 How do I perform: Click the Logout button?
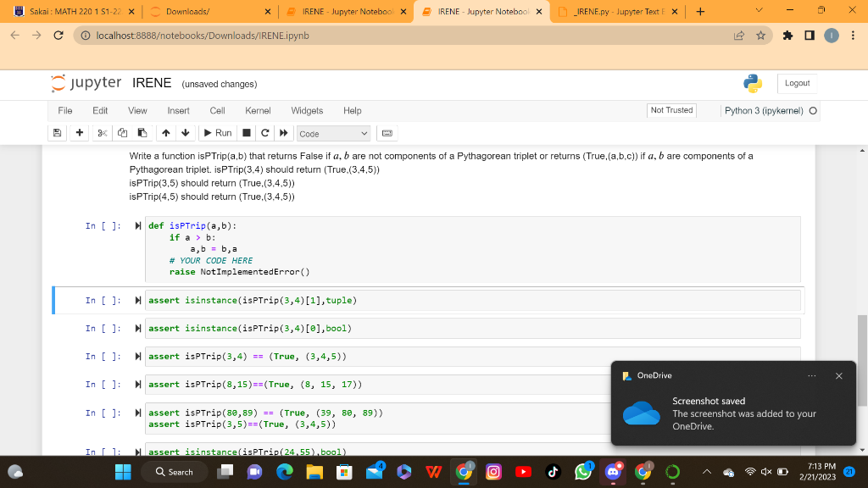coord(797,83)
